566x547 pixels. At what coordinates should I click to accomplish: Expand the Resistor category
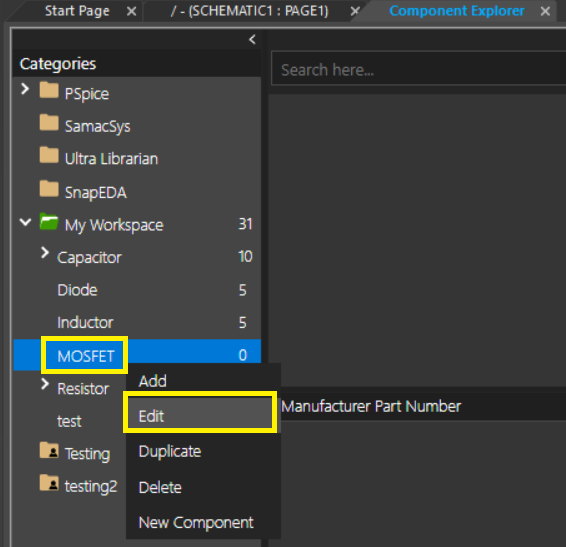pyautogui.click(x=45, y=384)
